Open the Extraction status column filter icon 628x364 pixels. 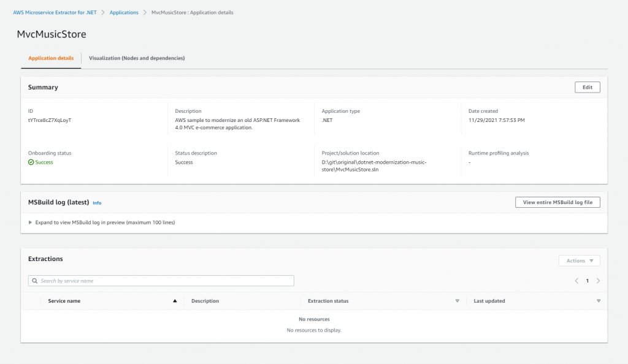coord(457,300)
